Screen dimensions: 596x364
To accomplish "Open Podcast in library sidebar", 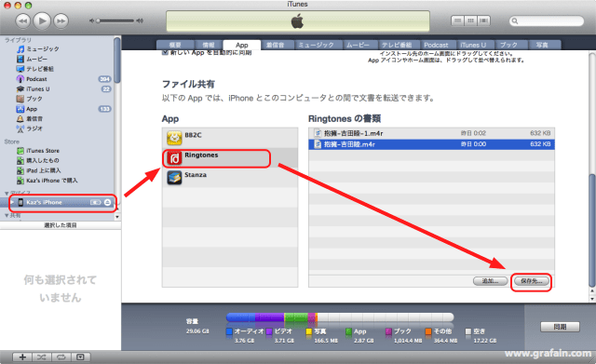I will point(36,79).
